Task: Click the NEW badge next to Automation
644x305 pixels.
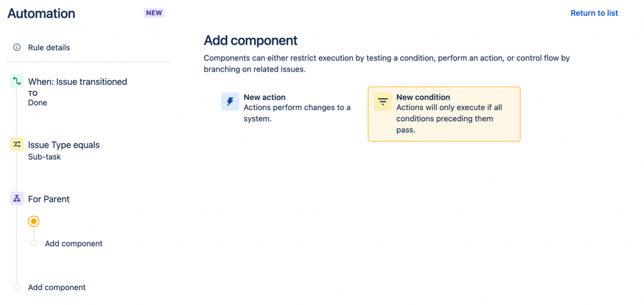Action: tap(154, 13)
